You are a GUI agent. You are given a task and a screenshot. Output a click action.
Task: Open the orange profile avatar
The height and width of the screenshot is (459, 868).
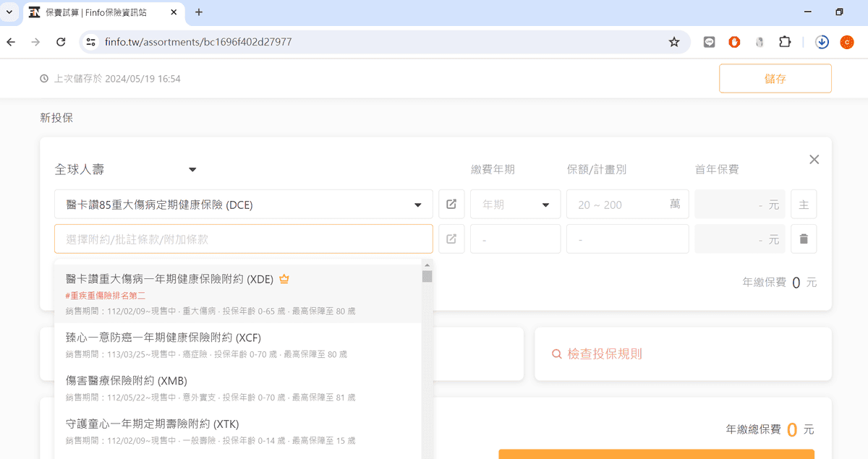pyautogui.click(x=847, y=42)
